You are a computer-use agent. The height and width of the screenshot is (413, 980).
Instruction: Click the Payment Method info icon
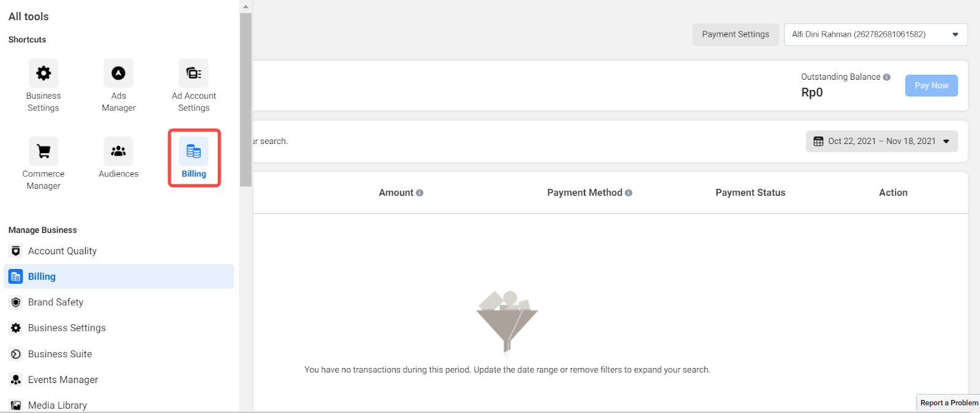tap(628, 193)
